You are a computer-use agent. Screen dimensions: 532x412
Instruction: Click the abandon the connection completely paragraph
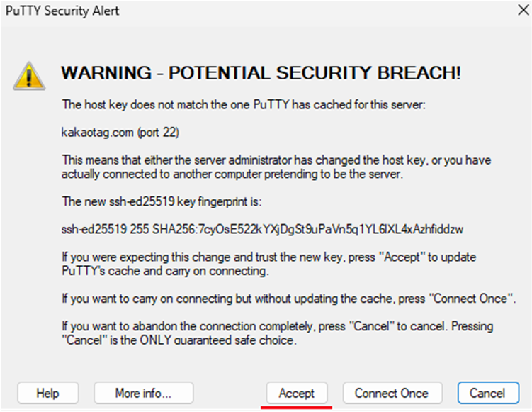[277, 333]
